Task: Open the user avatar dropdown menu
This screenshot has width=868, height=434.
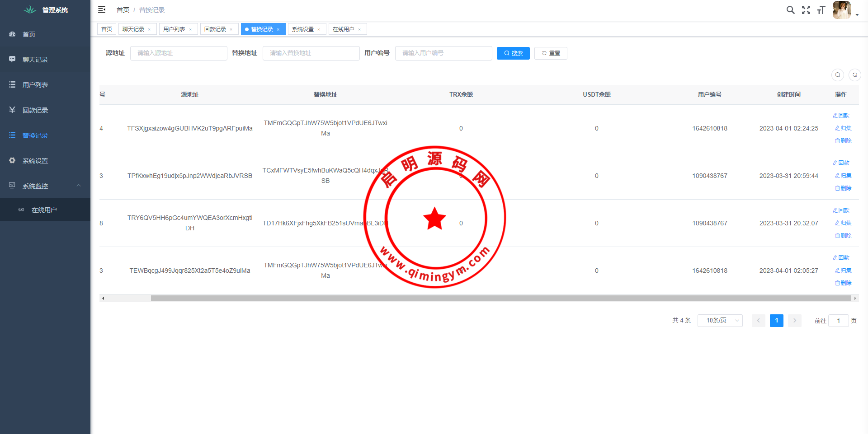Action: tap(844, 10)
